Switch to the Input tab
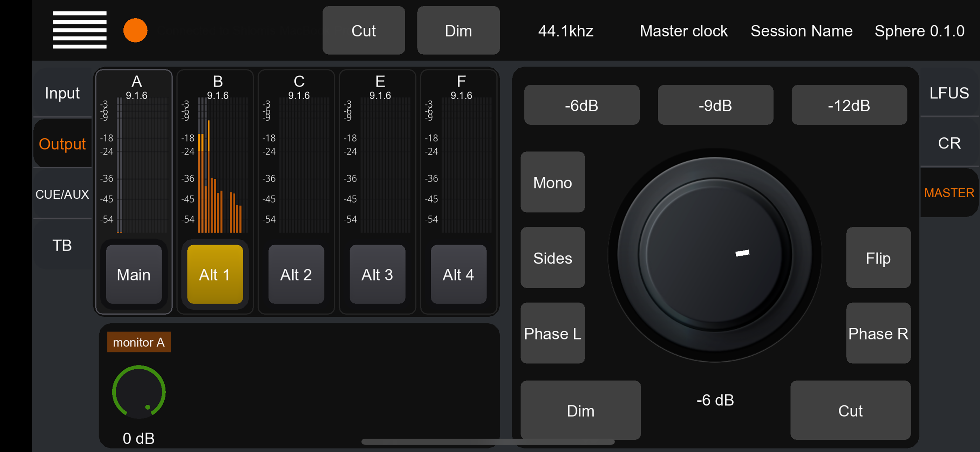980x452 pixels. (x=62, y=93)
